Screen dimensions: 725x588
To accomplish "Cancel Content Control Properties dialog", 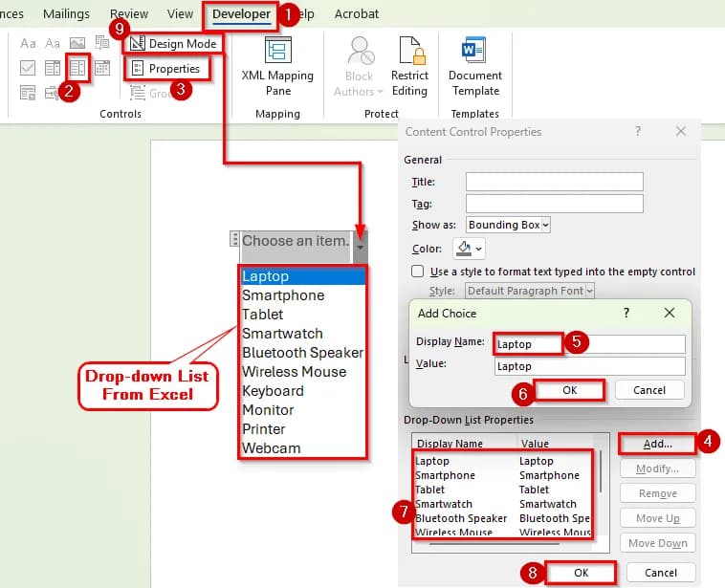I will point(661,573).
